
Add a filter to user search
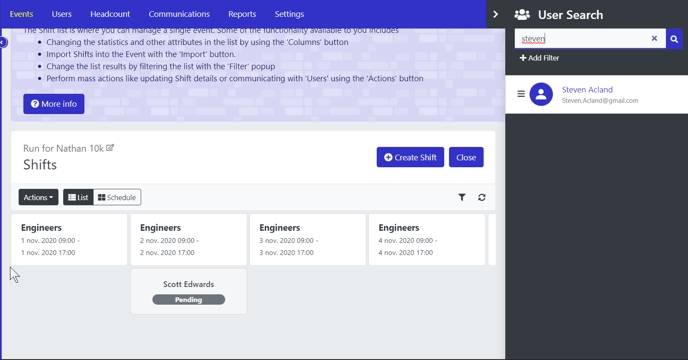tap(539, 58)
